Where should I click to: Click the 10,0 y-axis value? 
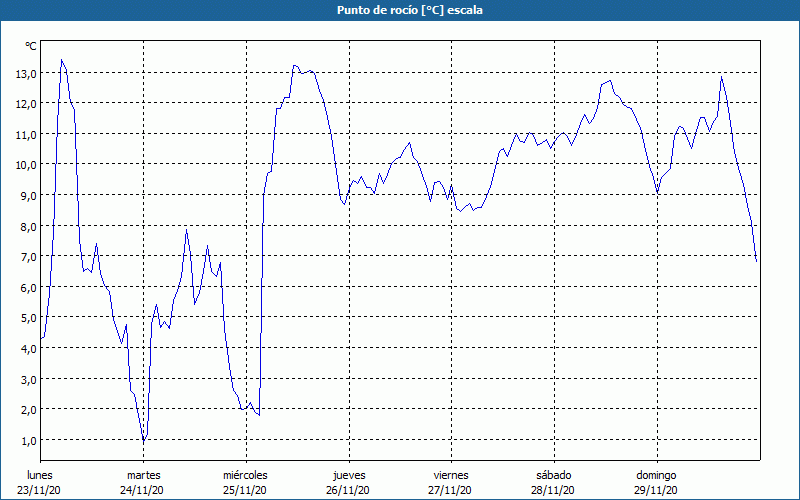(x=26, y=165)
